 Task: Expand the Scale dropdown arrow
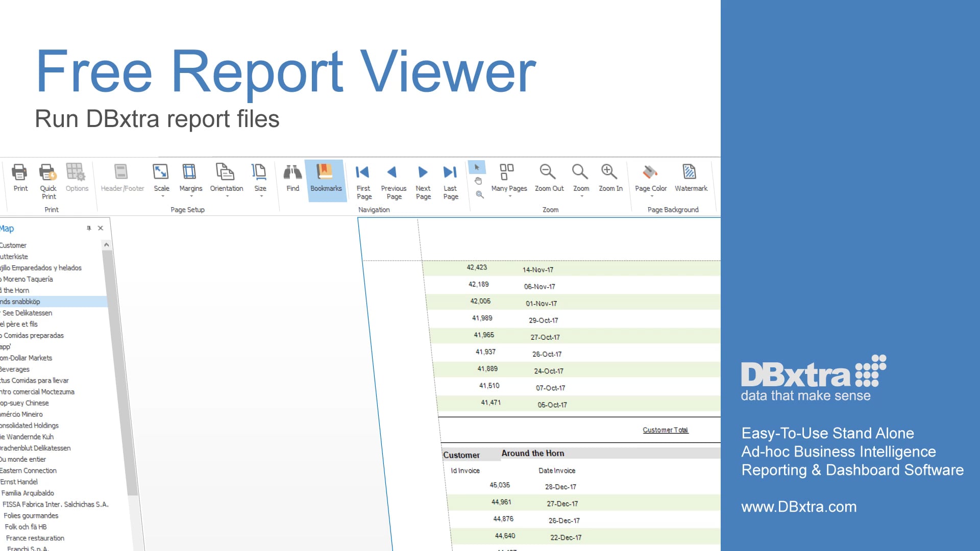162,196
